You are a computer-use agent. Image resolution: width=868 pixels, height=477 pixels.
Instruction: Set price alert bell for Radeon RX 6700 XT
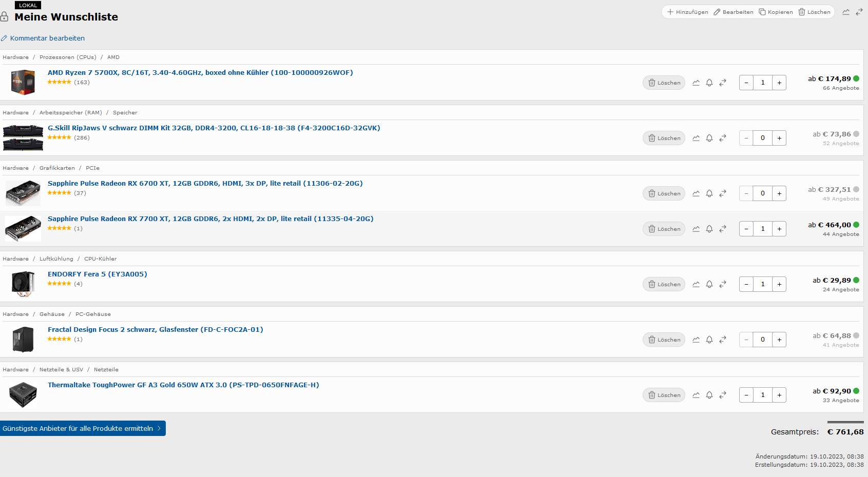(x=709, y=193)
